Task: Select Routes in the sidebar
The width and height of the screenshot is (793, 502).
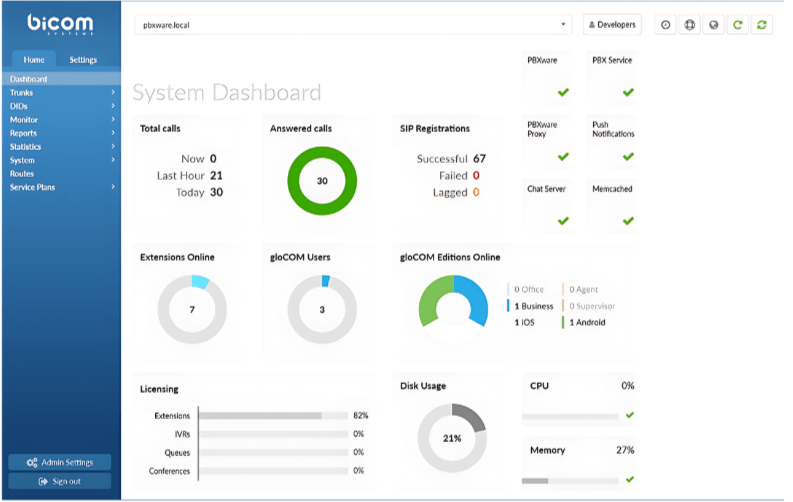Action: [22, 174]
